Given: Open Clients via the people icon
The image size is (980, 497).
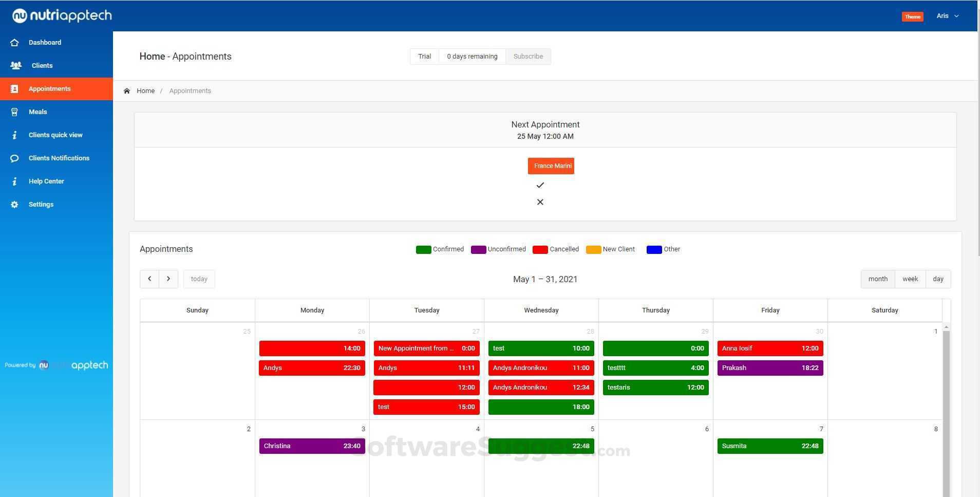Looking at the screenshot, I should click(x=16, y=66).
